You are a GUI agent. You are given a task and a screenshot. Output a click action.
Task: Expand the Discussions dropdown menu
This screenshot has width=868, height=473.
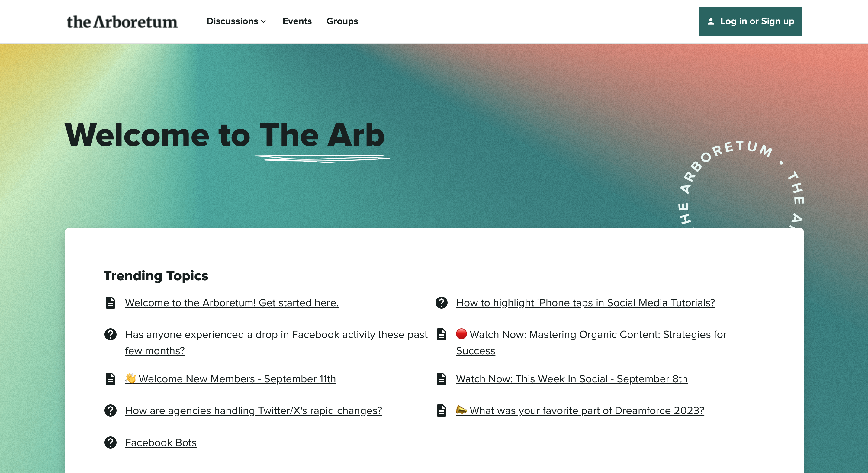click(x=236, y=21)
